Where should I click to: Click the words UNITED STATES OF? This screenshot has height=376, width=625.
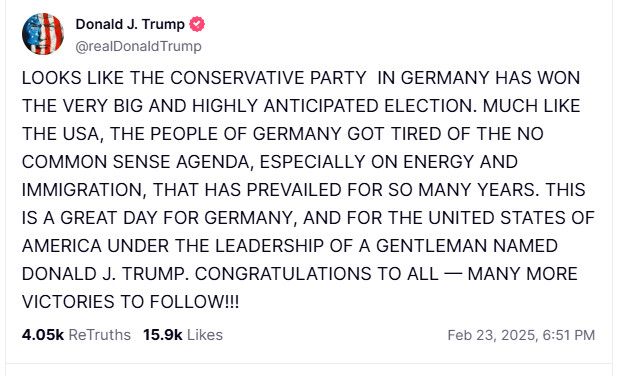511,218
